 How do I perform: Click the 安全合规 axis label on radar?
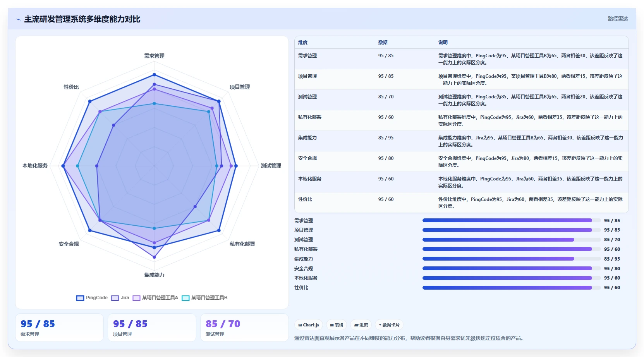tap(69, 244)
